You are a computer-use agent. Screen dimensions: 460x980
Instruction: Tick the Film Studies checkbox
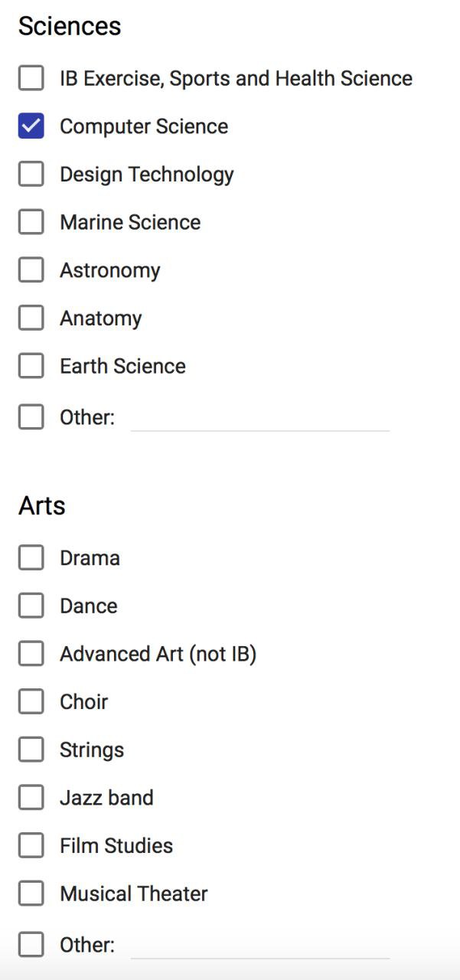pos(31,846)
